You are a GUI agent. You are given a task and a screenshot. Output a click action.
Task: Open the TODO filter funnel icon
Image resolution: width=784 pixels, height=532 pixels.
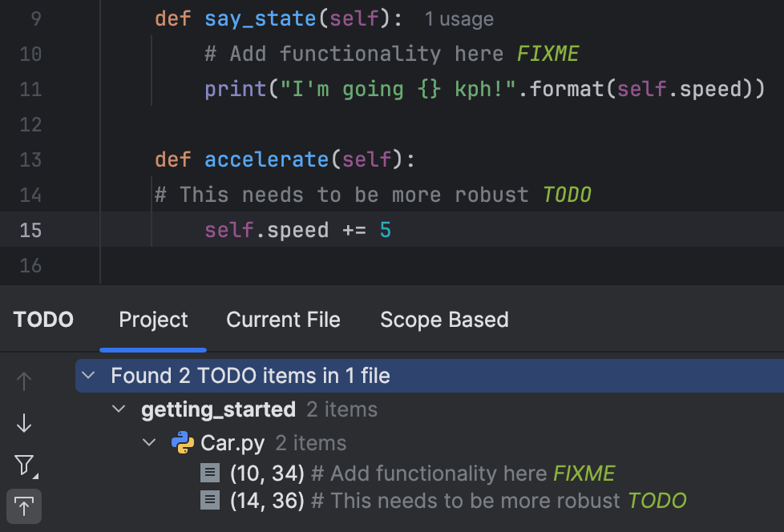pyautogui.click(x=22, y=463)
